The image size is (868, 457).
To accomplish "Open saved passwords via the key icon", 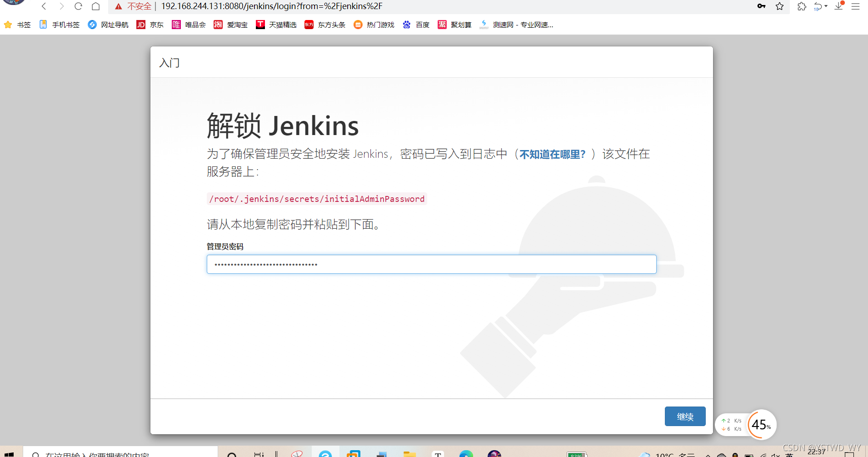I will [x=761, y=6].
